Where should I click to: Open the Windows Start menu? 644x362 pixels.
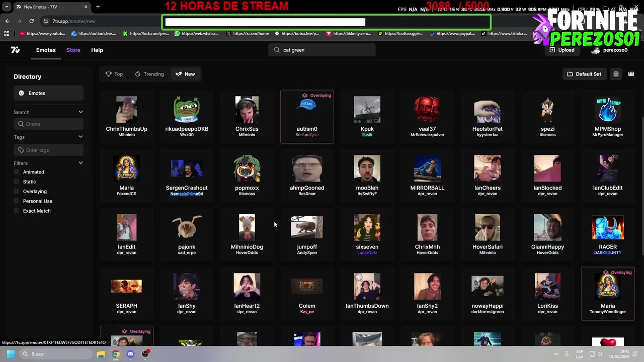click(x=11, y=354)
